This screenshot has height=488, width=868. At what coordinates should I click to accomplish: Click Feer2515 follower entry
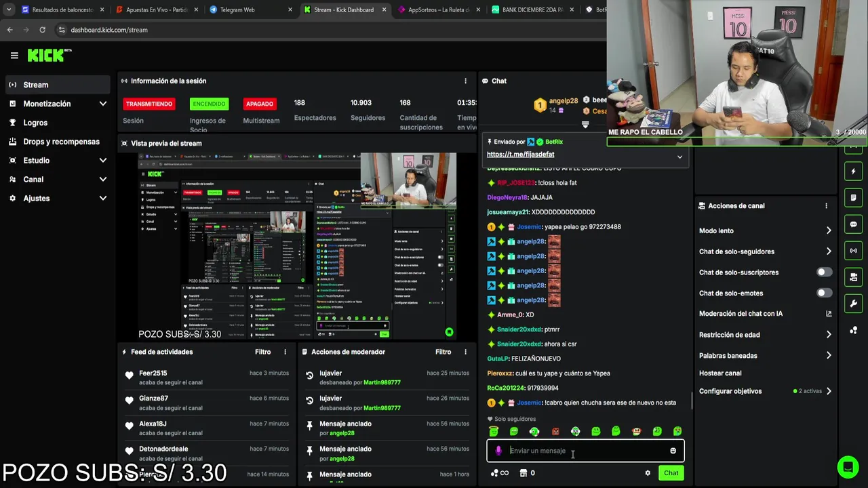(x=207, y=378)
